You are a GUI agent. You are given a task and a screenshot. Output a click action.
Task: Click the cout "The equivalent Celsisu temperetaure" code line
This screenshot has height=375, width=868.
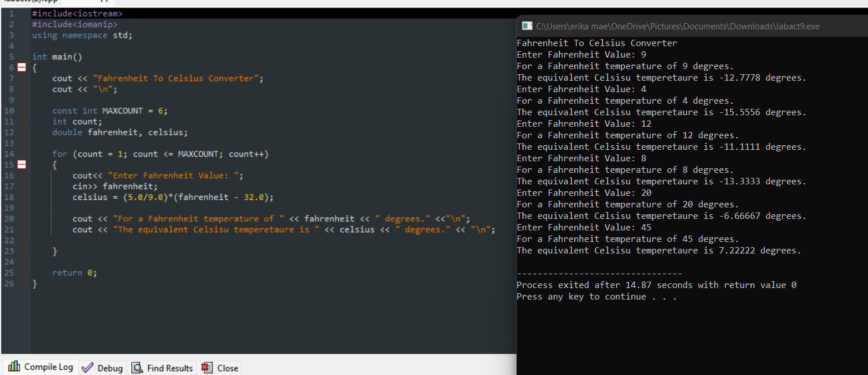tap(284, 229)
